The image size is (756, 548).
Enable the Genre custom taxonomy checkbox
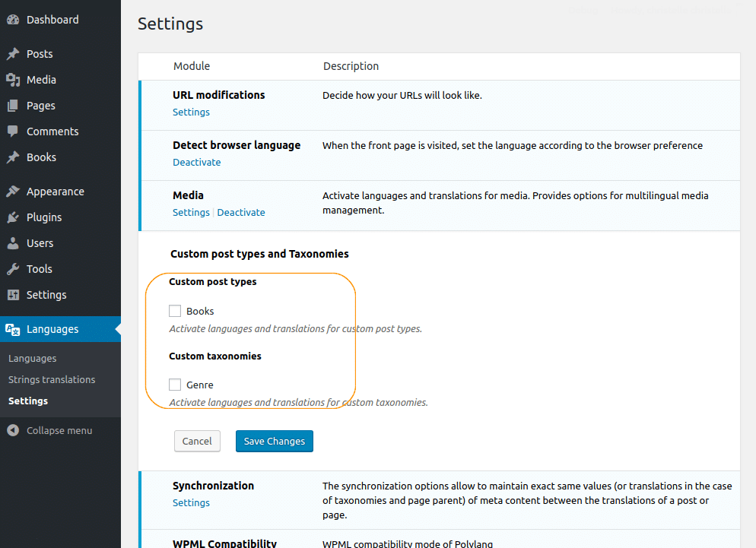(x=175, y=385)
